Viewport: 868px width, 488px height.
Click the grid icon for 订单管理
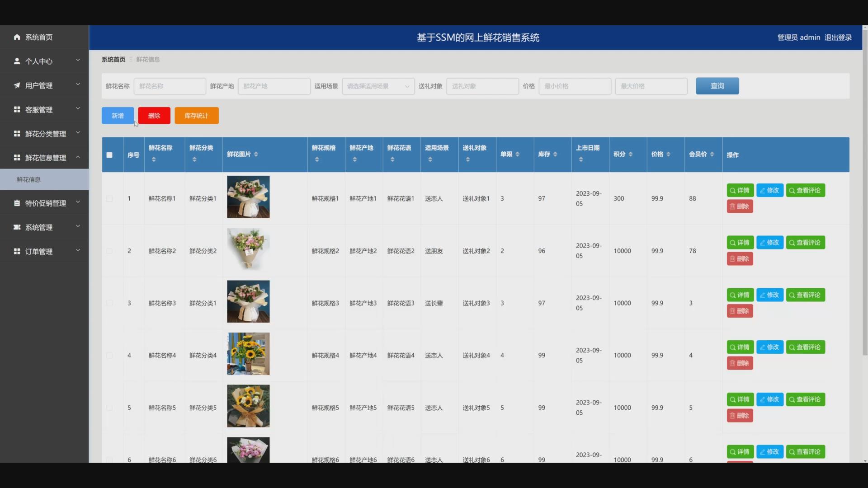click(17, 251)
